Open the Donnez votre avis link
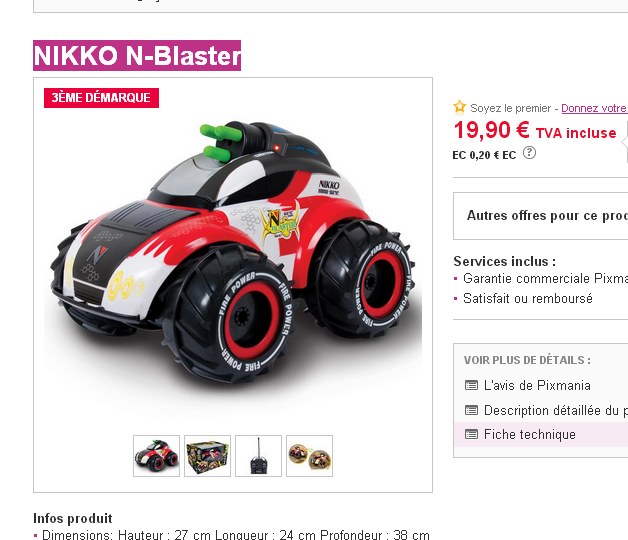 594,108
